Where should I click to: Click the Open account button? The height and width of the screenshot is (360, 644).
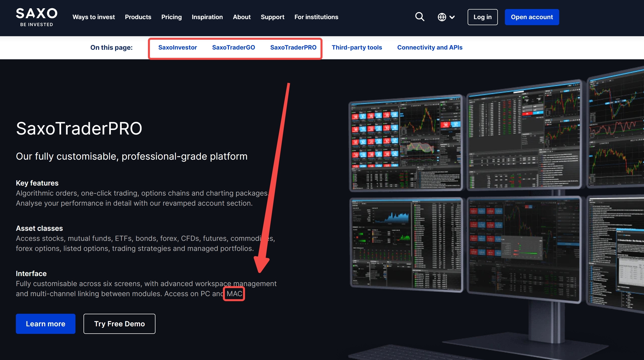tap(532, 17)
